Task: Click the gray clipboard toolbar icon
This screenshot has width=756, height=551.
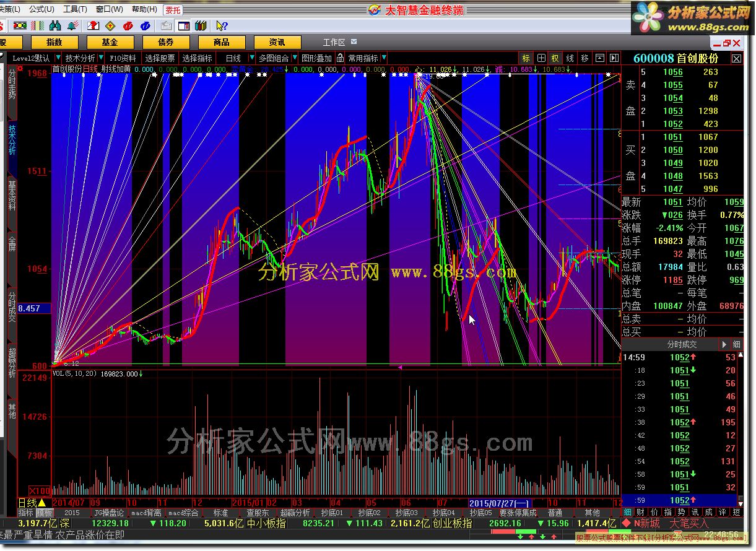Action: [166, 25]
